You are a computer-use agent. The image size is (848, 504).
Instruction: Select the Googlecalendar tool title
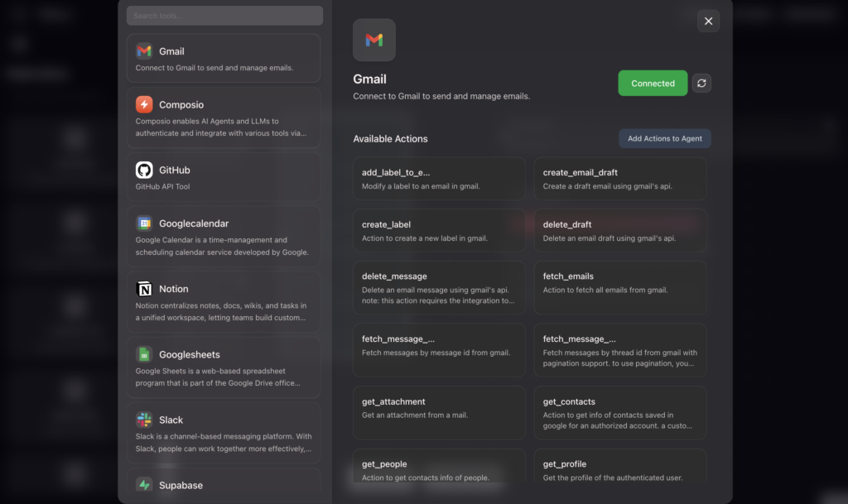coord(194,223)
